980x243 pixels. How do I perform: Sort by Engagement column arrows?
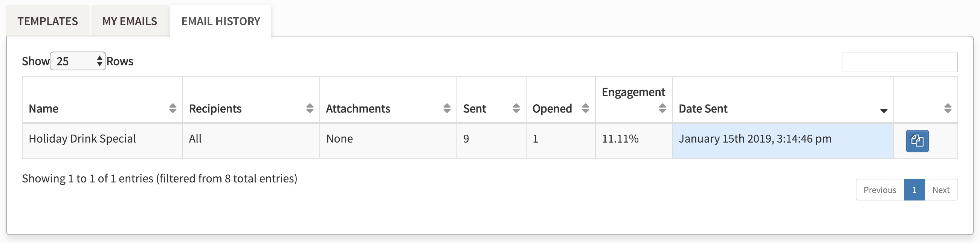click(662, 109)
